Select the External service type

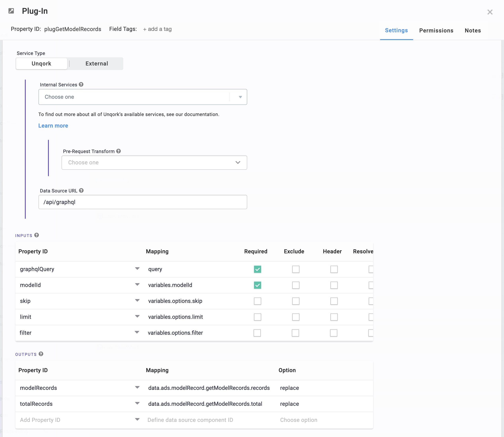(x=97, y=64)
